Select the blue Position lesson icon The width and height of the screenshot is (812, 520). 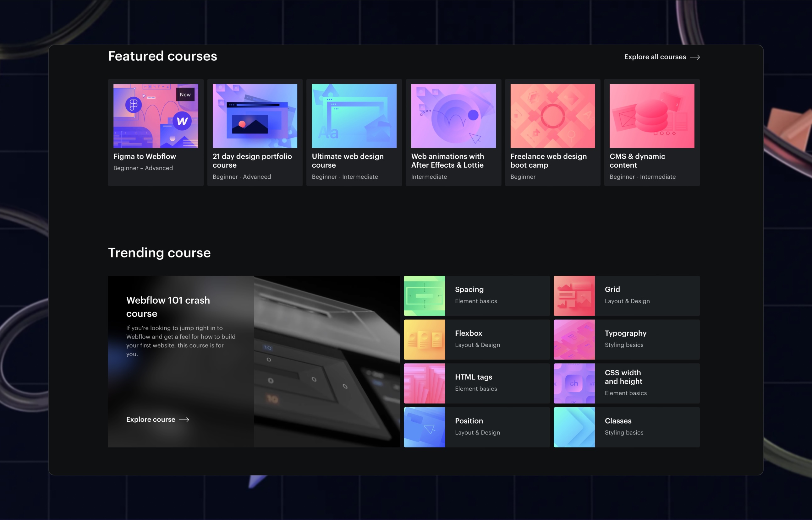425,427
